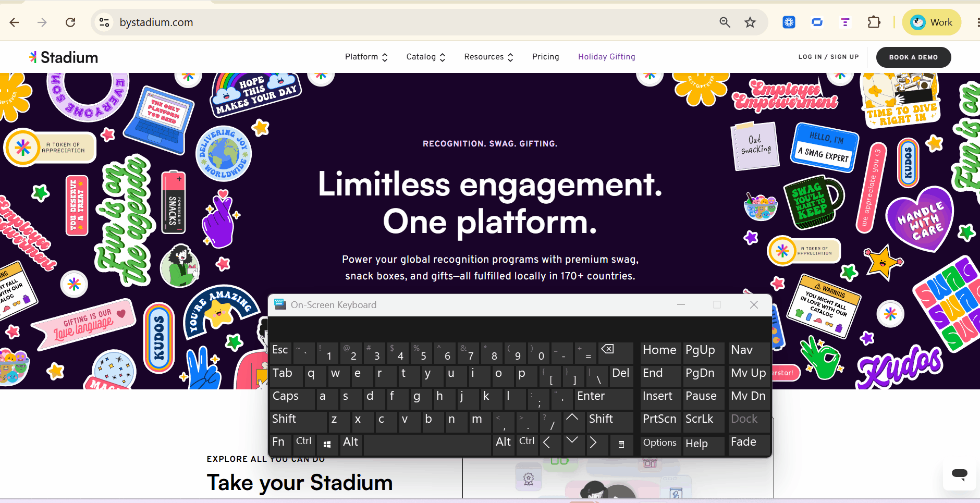This screenshot has height=503, width=980.
Task: Click the left arrow key on On-Screen Keyboard
Action: (550, 445)
